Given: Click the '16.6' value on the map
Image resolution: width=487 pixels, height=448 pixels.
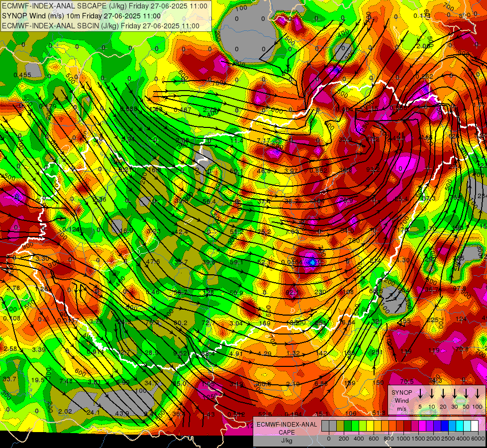Looking at the screenshot, I should (155, 170).
